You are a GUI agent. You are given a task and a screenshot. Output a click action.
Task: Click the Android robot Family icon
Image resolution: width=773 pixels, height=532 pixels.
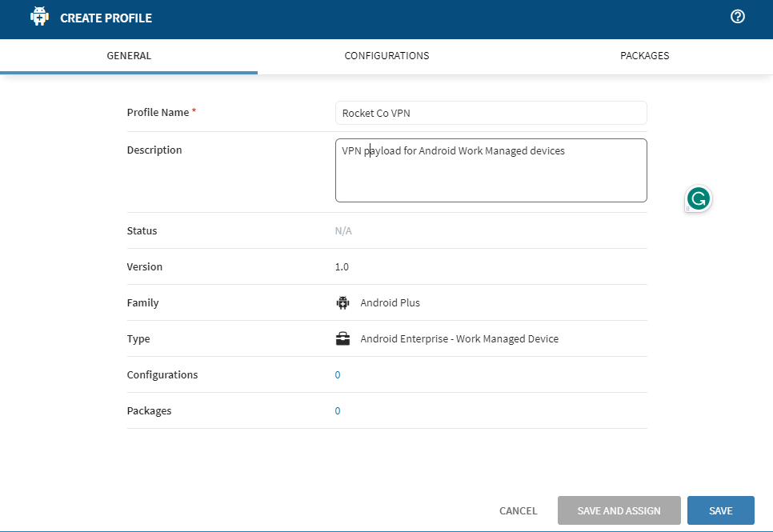tap(343, 303)
